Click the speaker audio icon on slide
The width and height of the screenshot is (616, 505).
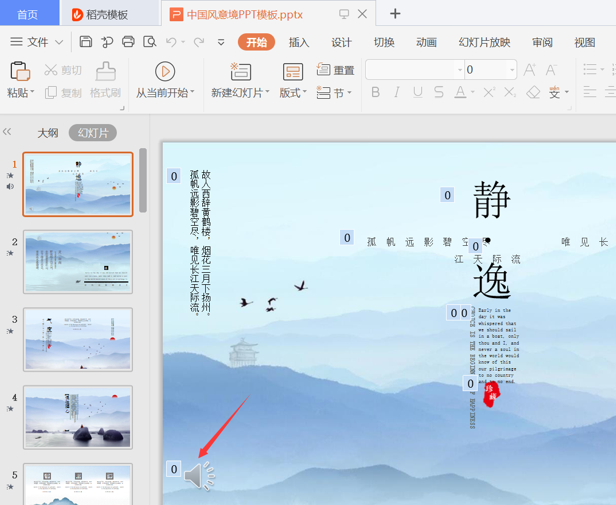point(200,476)
